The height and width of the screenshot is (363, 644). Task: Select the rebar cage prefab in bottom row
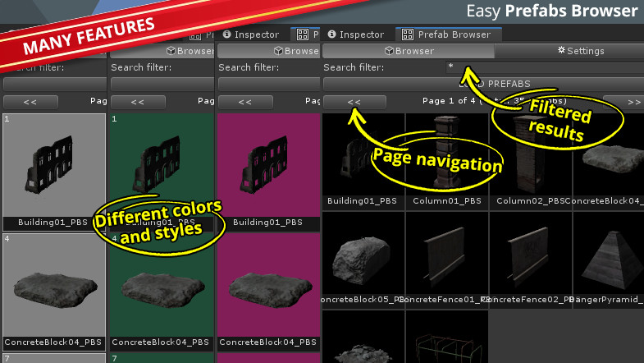click(x=447, y=337)
